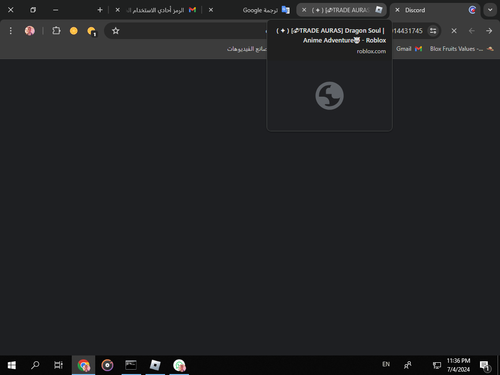Open the Extensions puzzle icon
This screenshot has width=500, height=375.
pyautogui.click(x=56, y=31)
